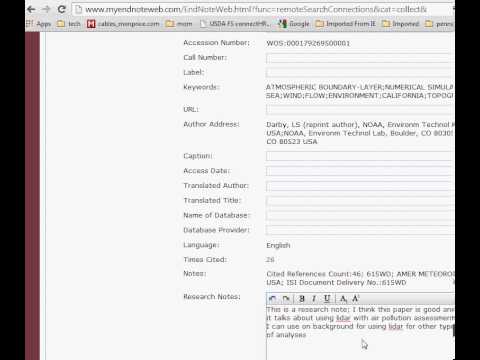This screenshot has width=480, height=360.
Task: Open the cables_monprice.com bookmark
Action: pyautogui.click(x=123, y=24)
